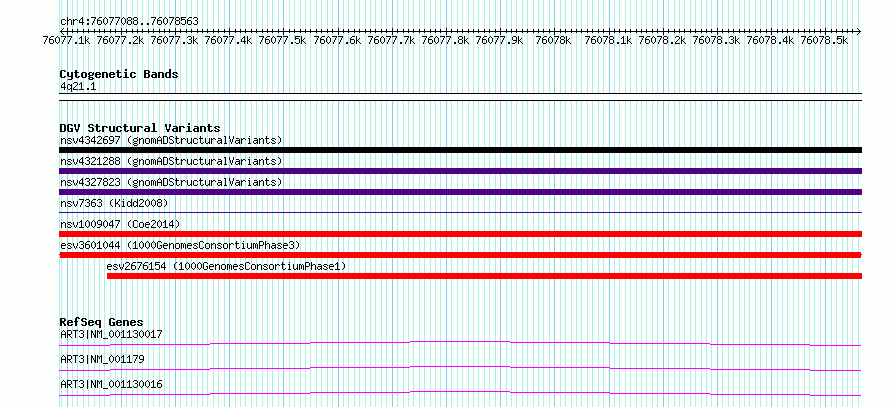This screenshot has width=890, height=407.
Task: Select the Cytogenetic Bands track title
Action: [x=119, y=74]
